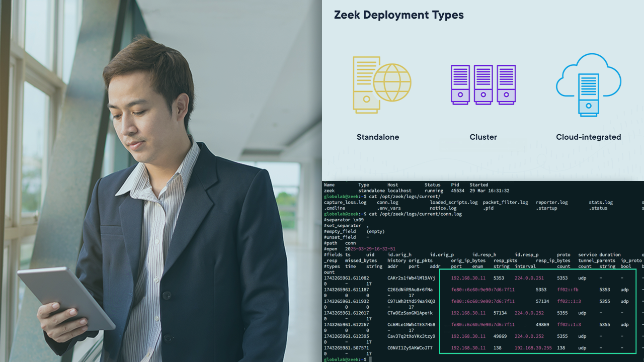Click the running status of zeek
The height and width of the screenshot is (362, 644).
434,191
